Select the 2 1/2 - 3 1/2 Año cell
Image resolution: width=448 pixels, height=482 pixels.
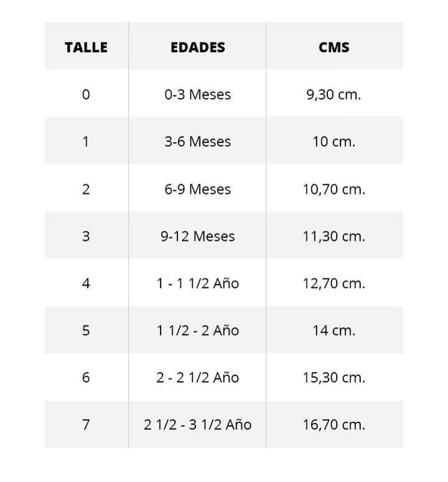point(197,425)
